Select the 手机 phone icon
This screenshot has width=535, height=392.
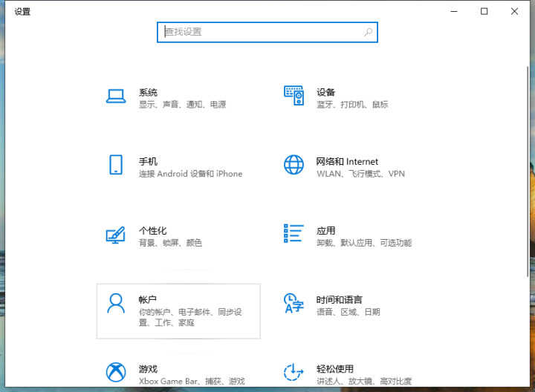coord(116,165)
